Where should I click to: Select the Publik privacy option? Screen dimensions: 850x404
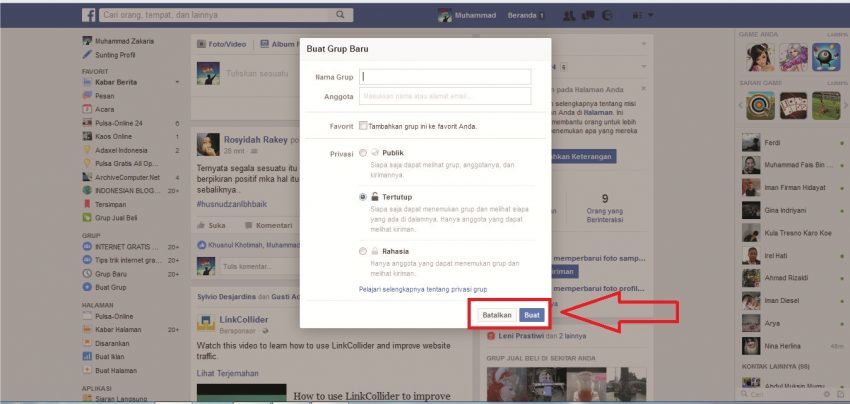tap(363, 153)
